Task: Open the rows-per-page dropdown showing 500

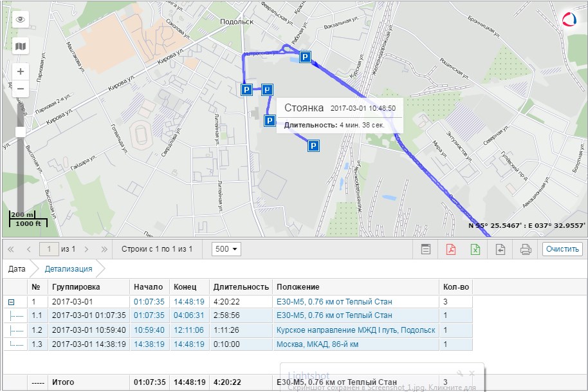Action: 227,249
